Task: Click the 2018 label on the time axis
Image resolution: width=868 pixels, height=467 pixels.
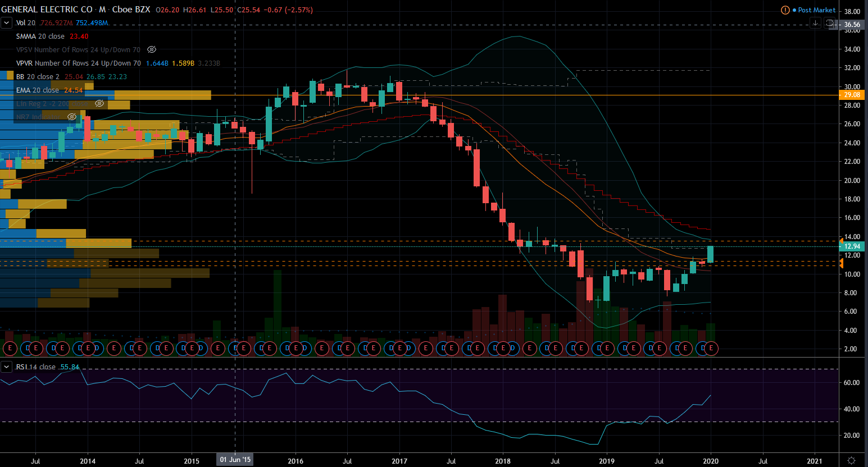Action: click(503, 461)
